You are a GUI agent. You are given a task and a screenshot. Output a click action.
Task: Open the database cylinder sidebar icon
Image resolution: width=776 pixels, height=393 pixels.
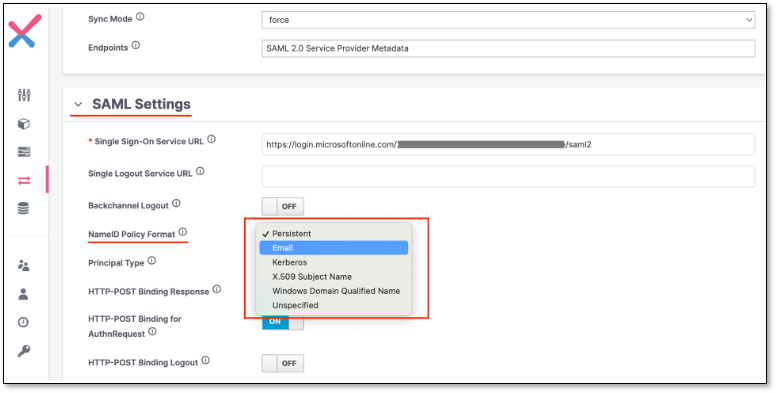23,208
